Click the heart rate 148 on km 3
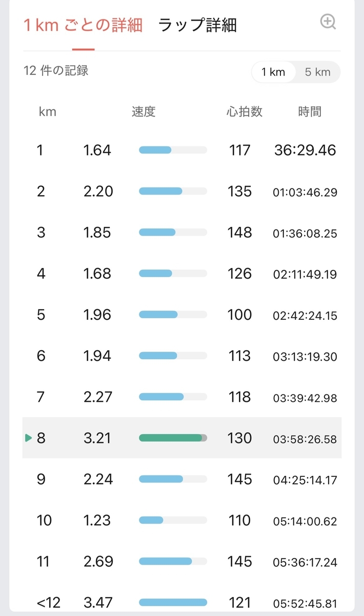 click(240, 233)
